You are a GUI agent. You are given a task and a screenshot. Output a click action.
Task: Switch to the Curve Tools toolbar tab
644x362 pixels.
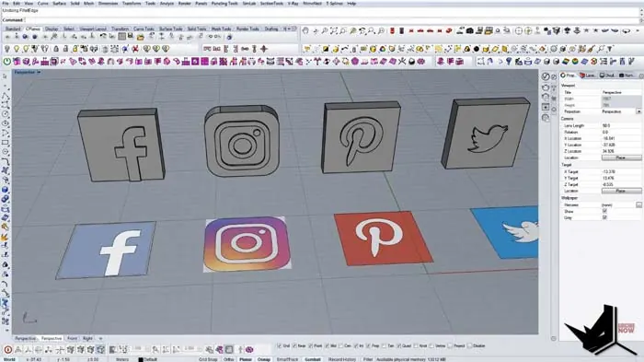tap(144, 29)
